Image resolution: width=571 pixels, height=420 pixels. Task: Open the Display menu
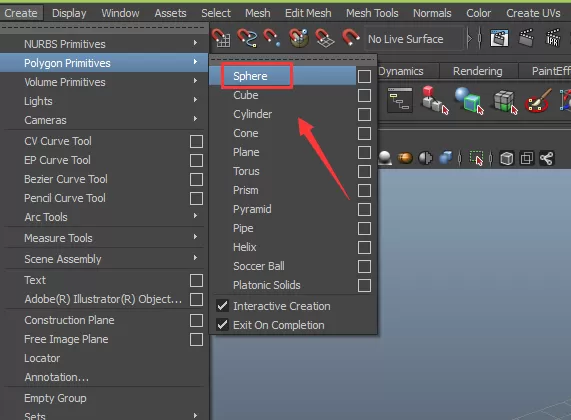point(69,13)
